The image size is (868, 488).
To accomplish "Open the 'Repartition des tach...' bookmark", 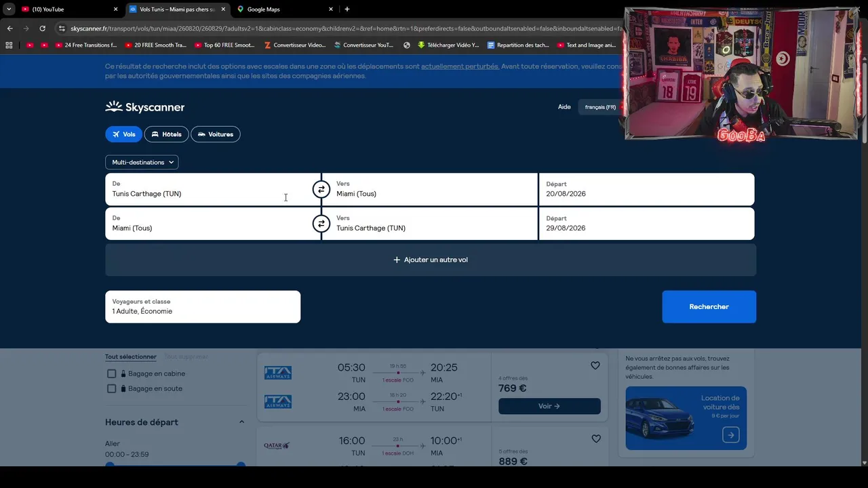I will click(517, 45).
